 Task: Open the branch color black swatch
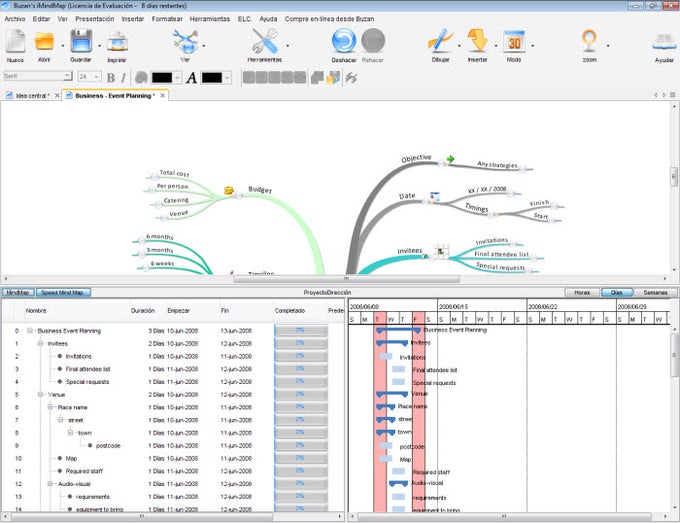(162, 78)
